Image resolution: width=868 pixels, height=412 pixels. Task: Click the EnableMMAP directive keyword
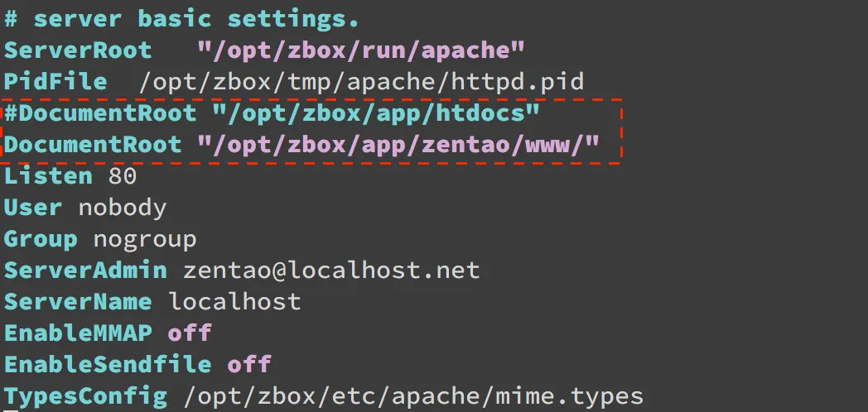(78, 333)
